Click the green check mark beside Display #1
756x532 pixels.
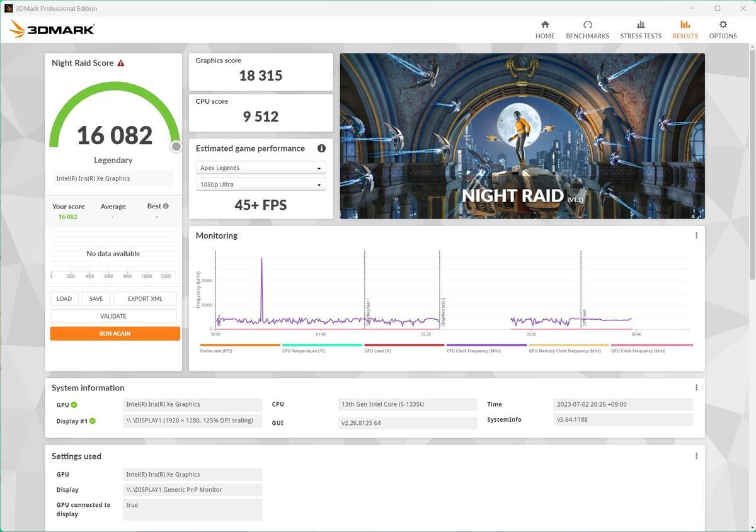coord(93,421)
